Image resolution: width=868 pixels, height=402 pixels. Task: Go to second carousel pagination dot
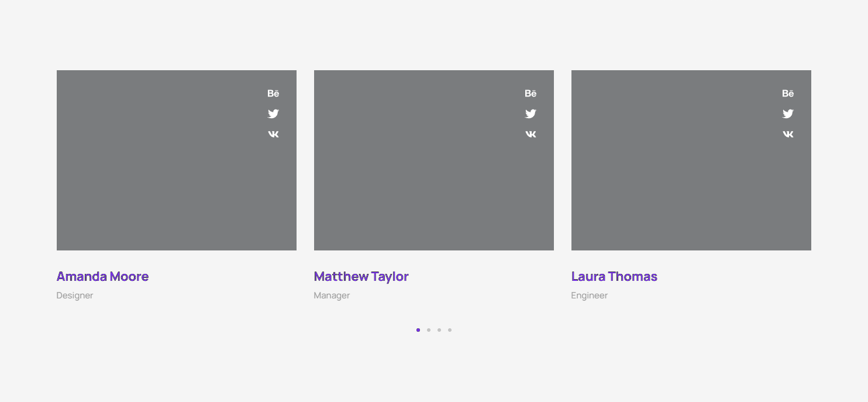(x=429, y=330)
